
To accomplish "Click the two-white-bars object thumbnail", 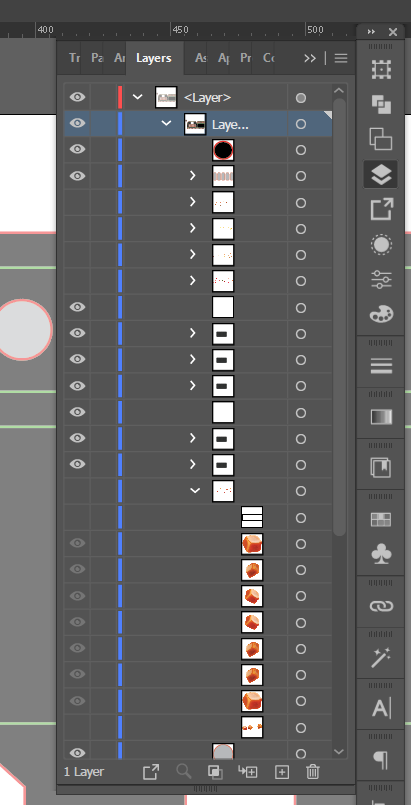I will point(252,517).
